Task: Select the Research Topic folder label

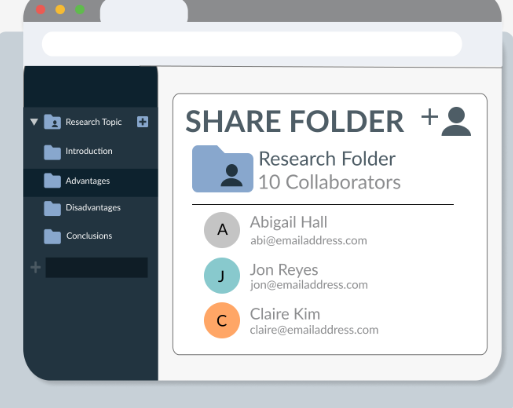Action: pyautogui.click(x=94, y=122)
